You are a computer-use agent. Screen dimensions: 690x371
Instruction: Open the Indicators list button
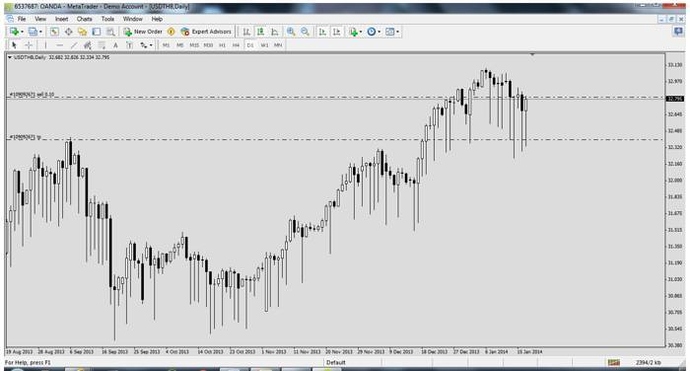(x=353, y=32)
